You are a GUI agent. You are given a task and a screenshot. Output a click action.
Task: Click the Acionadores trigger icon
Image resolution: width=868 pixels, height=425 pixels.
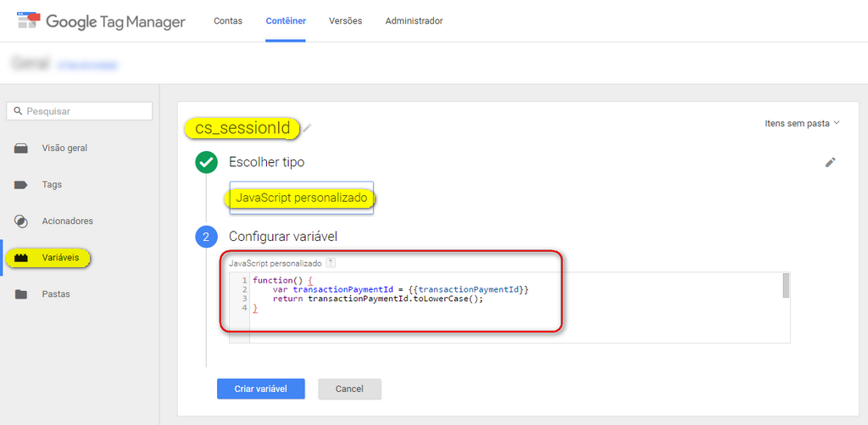coord(21,221)
